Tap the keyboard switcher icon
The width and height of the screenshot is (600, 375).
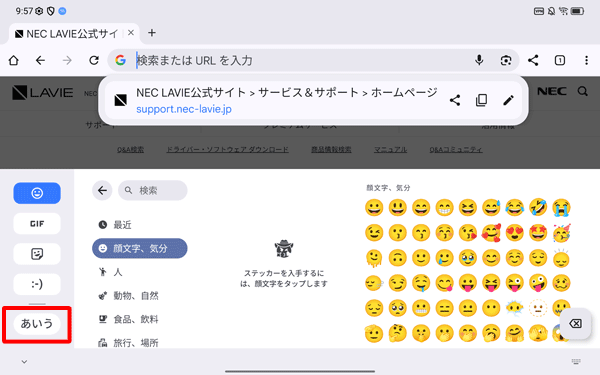pyautogui.click(x=576, y=362)
